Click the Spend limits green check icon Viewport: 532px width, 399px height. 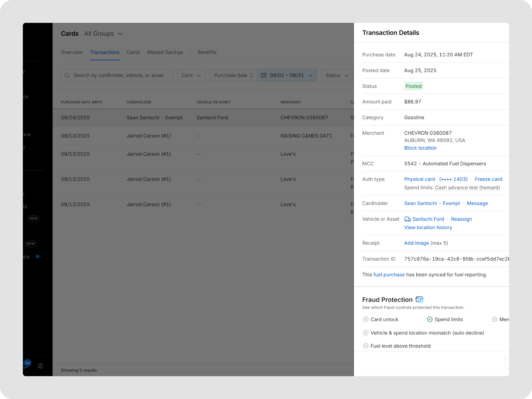coord(430,320)
